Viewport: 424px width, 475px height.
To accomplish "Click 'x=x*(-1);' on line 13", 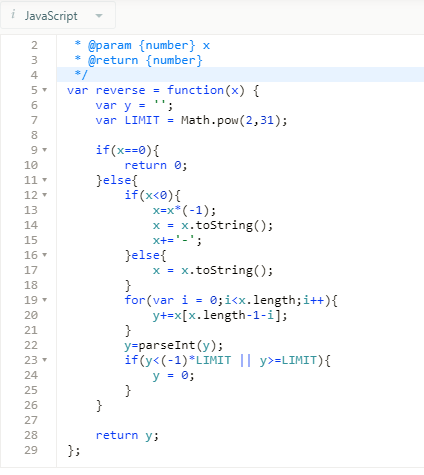I will [184, 210].
